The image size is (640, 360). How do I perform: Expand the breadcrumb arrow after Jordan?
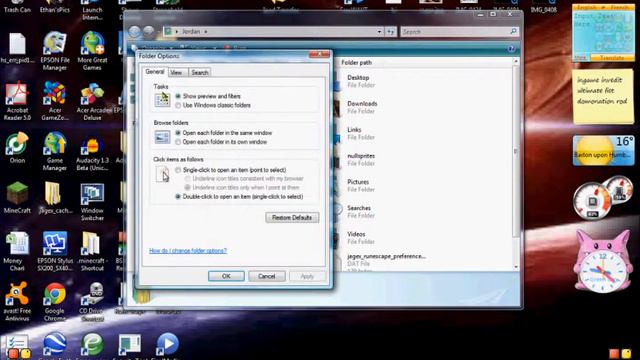click(x=206, y=31)
